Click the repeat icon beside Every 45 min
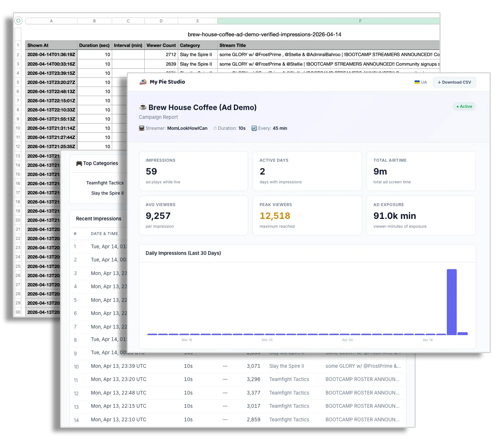This screenshot has width=504, height=440. tap(254, 128)
